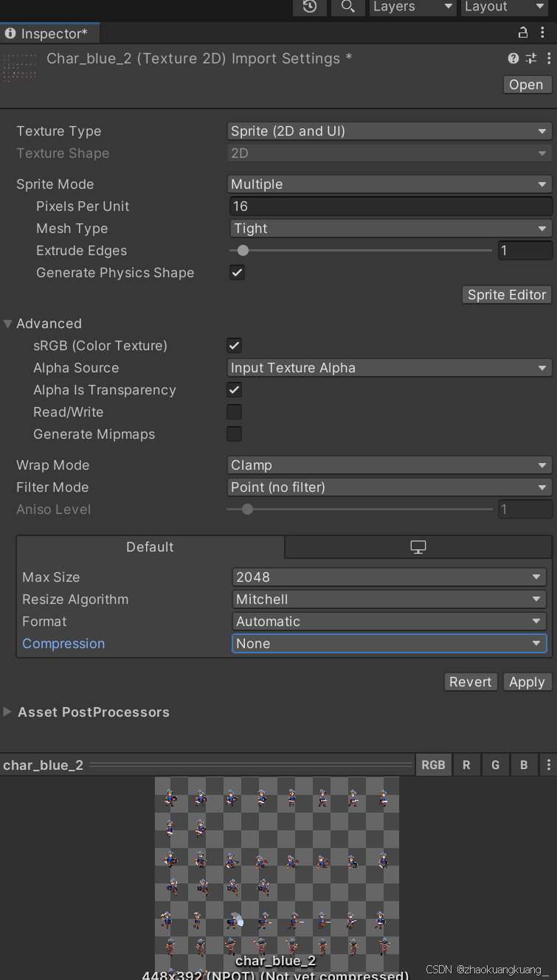
Task: Show the B channel preview
Action: tap(524, 765)
